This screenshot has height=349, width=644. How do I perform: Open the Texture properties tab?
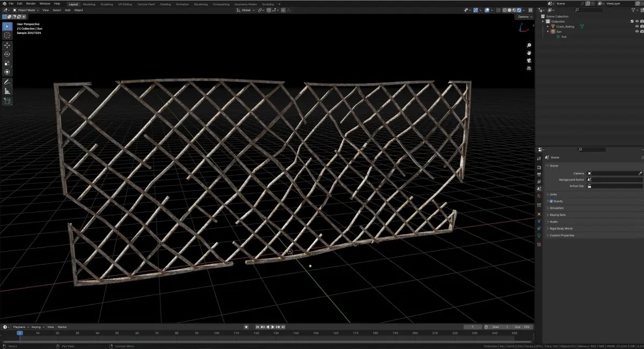point(539,244)
